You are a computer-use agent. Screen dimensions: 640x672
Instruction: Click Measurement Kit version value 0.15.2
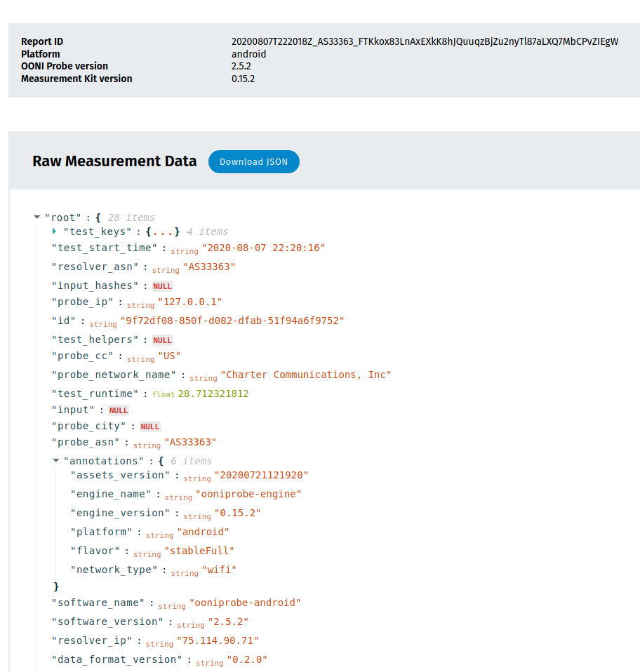point(243,79)
